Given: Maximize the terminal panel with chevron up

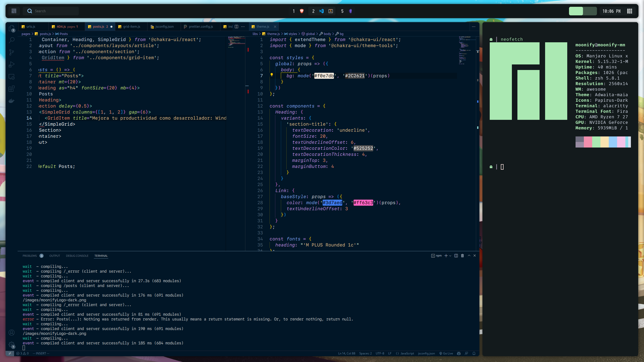Looking at the screenshot, I should click(x=469, y=256).
